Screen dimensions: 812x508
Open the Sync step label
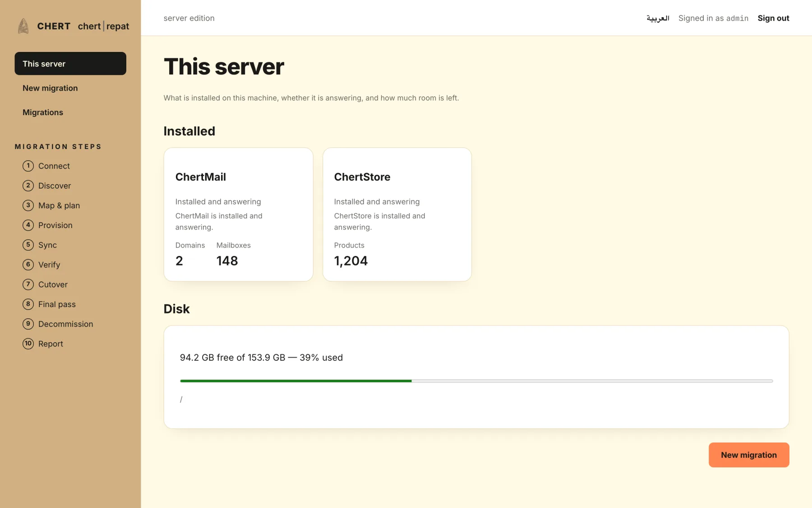[47, 245]
